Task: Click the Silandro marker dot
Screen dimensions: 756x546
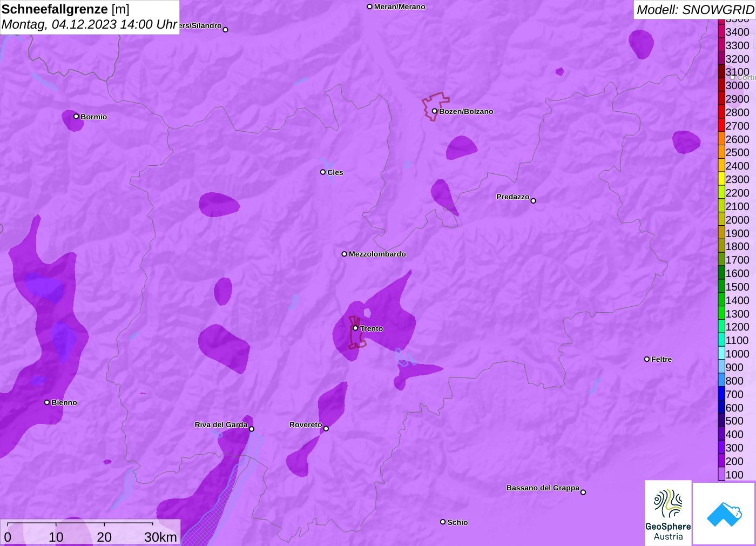Action: tap(226, 30)
